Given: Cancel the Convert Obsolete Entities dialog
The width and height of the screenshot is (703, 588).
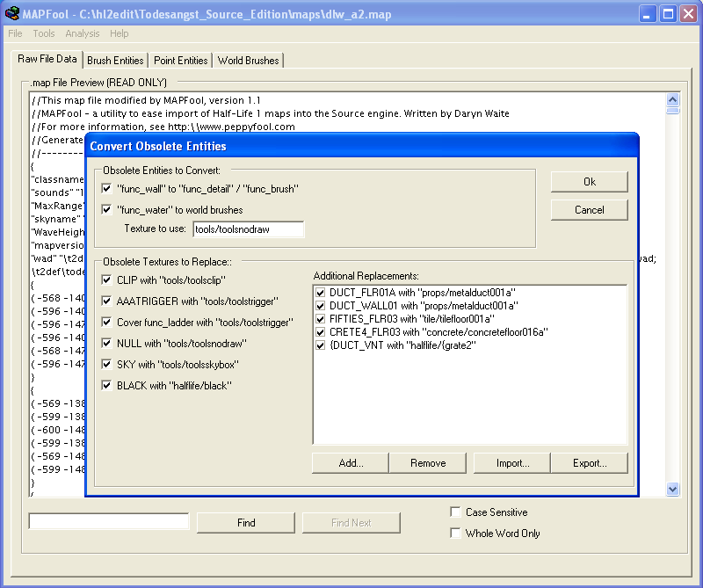Looking at the screenshot, I should [x=589, y=210].
